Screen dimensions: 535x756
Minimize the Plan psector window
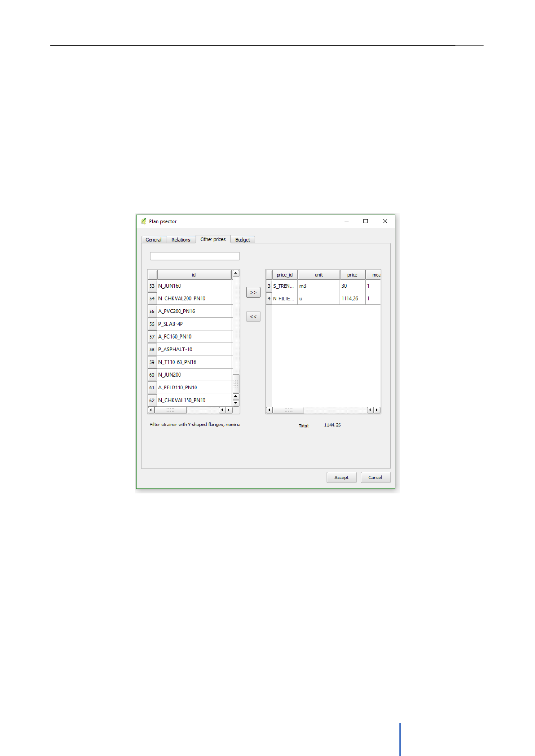pos(347,221)
